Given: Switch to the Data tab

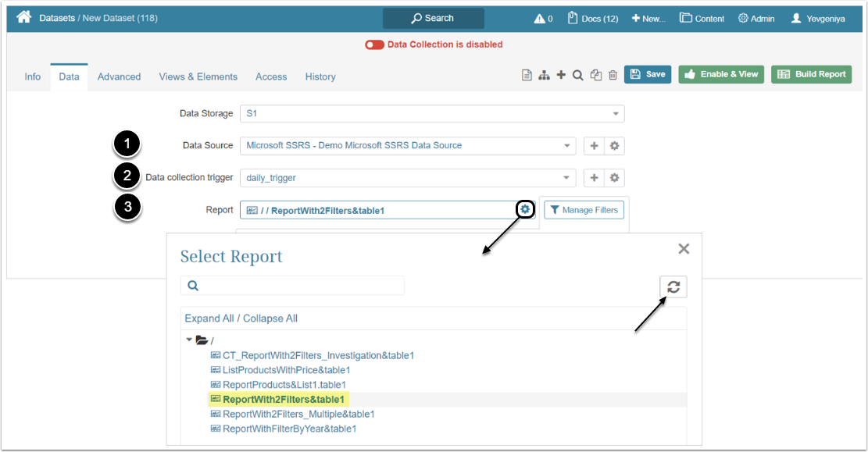Looking at the screenshot, I should (x=70, y=77).
